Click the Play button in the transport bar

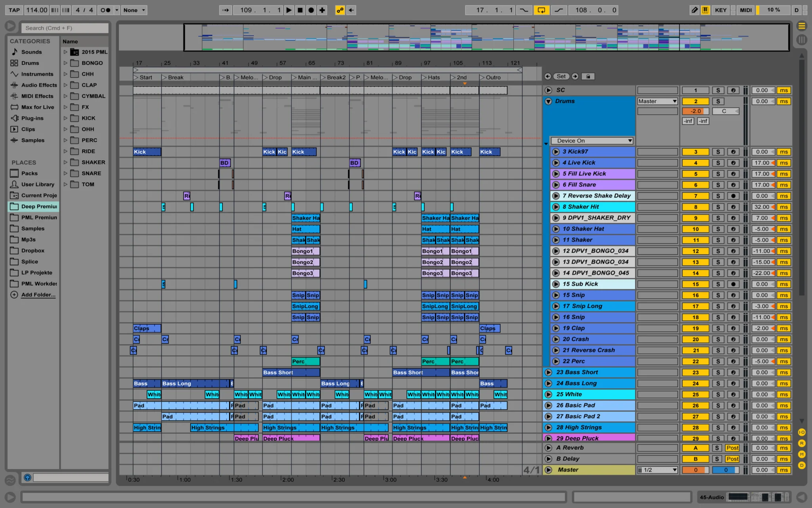click(289, 10)
